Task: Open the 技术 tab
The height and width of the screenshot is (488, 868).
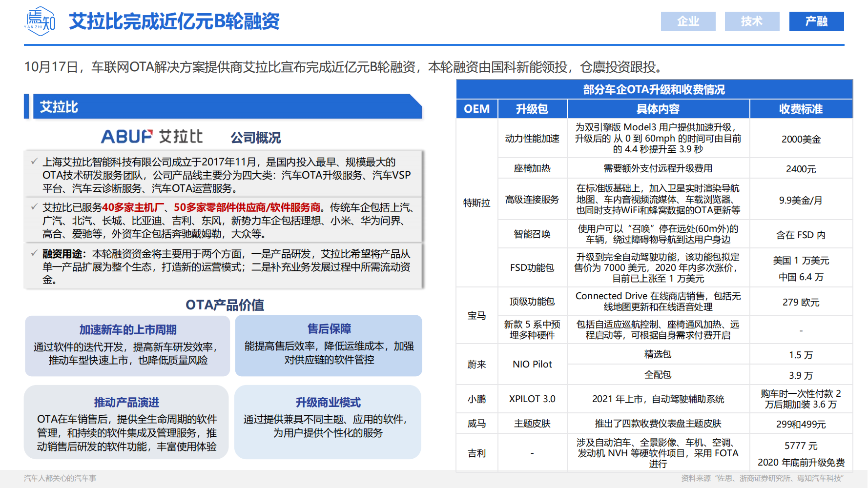Action: (x=752, y=21)
